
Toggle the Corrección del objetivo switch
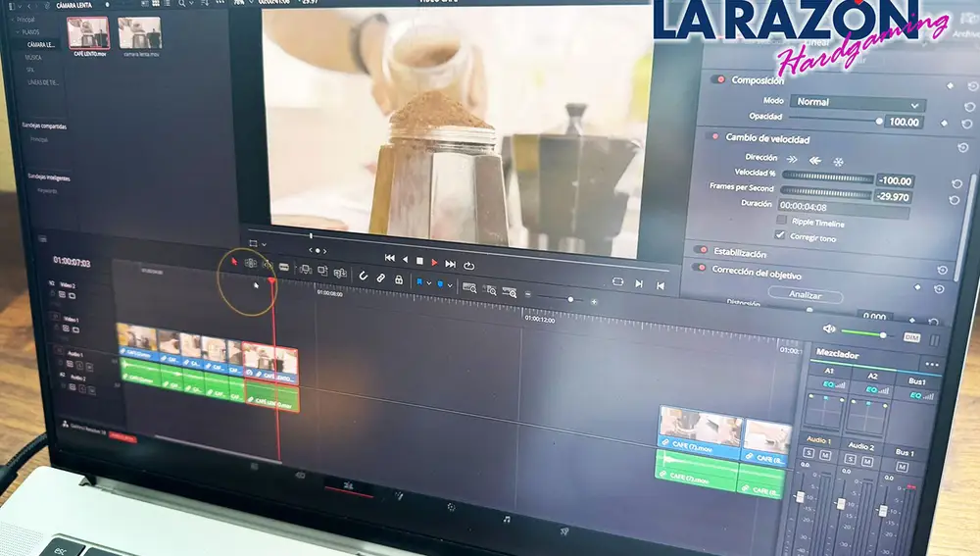tap(698, 267)
